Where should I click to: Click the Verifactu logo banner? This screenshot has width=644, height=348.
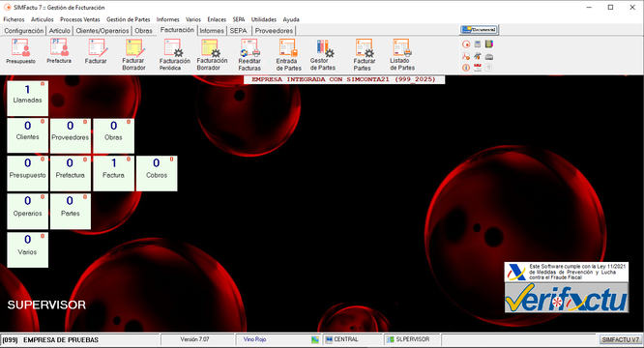tap(567, 298)
